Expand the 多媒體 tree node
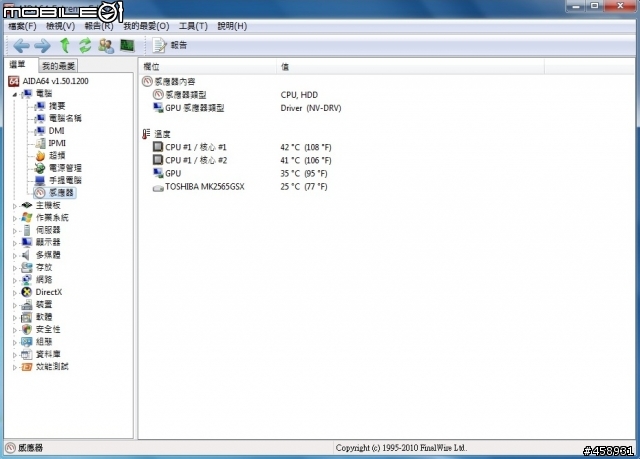The width and height of the screenshot is (640, 459). pyautogui.click(x=14, y=256)
